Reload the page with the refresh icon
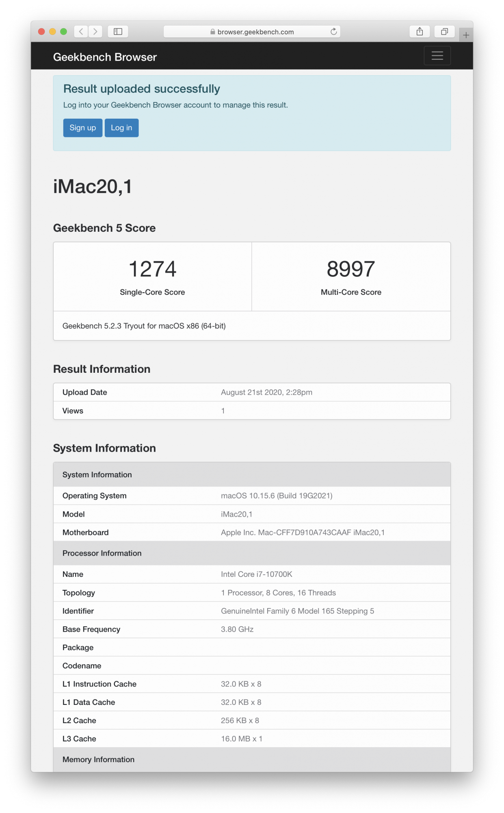Image resolution: width=504 pixels, height=813 pixels. 333,32
